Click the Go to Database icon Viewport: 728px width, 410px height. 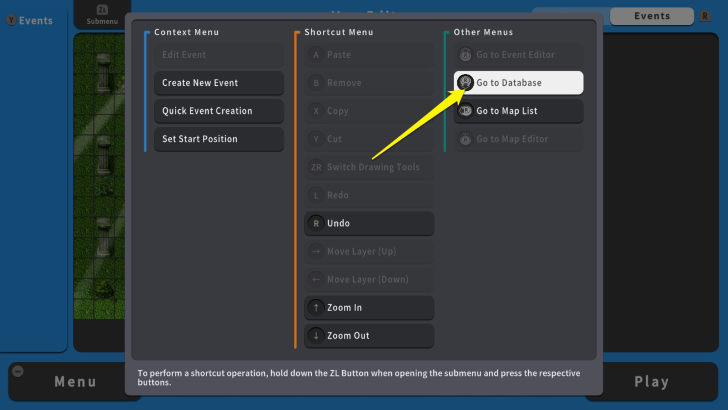[x=465, y=83]
